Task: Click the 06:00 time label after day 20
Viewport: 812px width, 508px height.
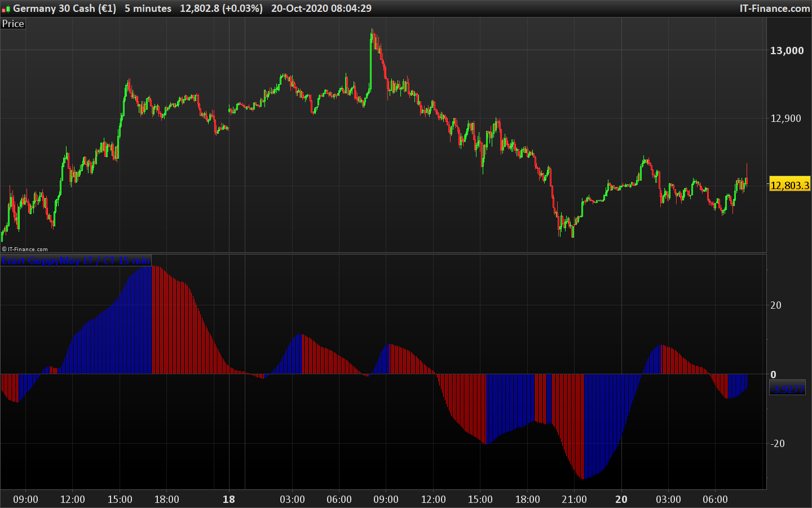Action: [x=715, y=500]
